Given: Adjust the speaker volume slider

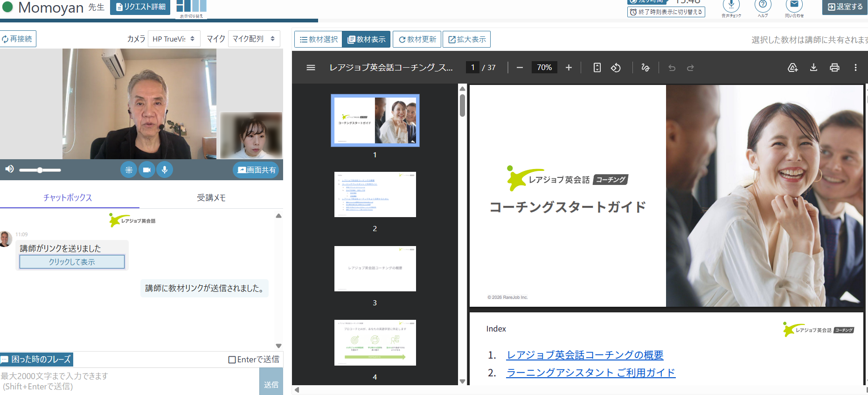Looking at the screenshot, I should point(40,170).
